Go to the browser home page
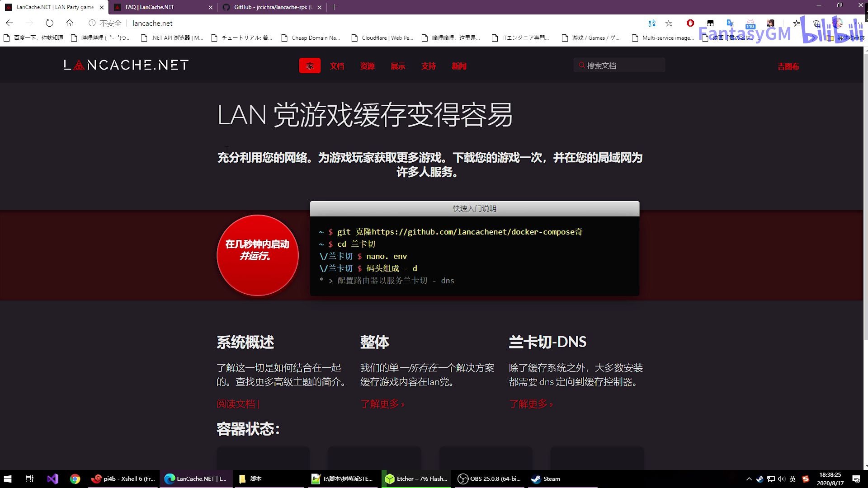Image resolution: width=868 pixels, height=488 pixels. (x=69, y=23)
